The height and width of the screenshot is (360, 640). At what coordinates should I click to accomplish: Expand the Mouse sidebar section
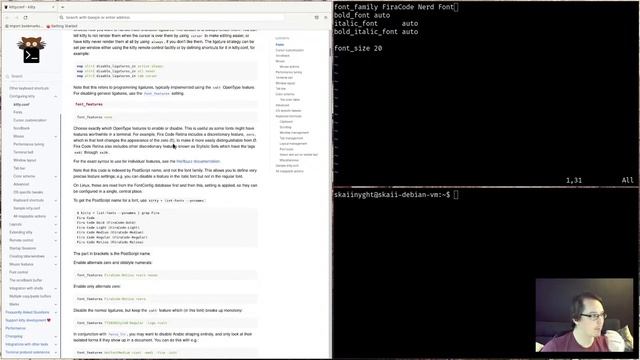click(x=56, y=136)
